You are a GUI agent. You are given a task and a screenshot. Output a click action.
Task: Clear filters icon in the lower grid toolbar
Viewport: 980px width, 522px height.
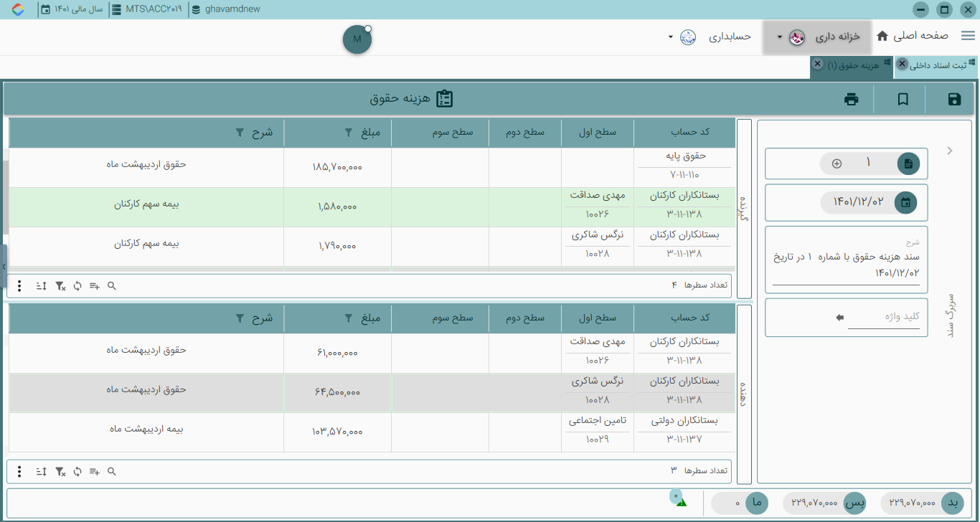61,471
